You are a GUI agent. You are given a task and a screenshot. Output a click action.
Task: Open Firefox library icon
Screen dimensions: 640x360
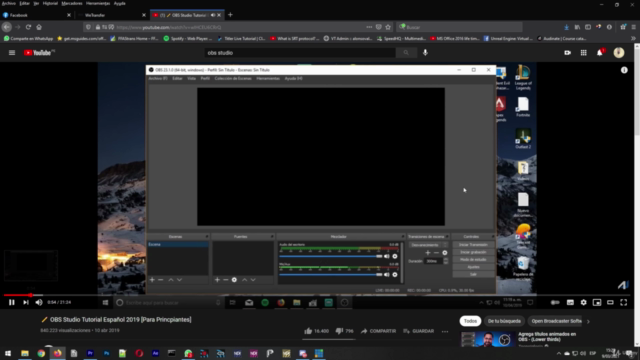[577, 27]
